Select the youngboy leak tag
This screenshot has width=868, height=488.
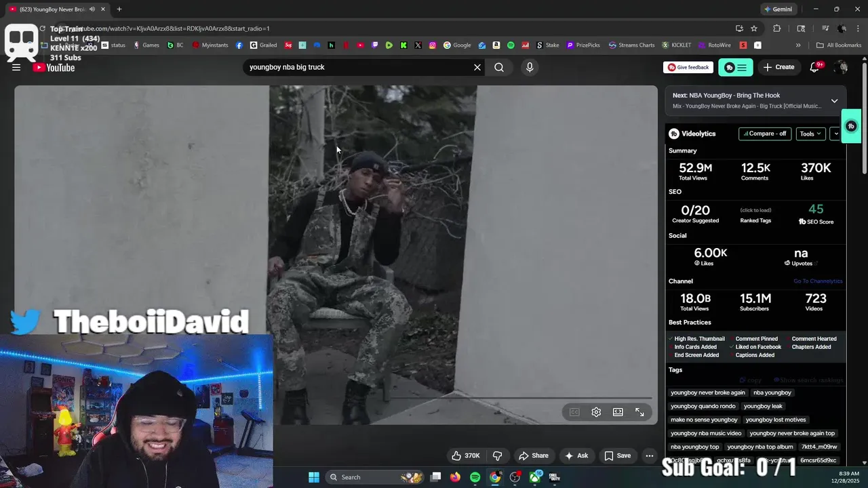(x=763, y=406)
